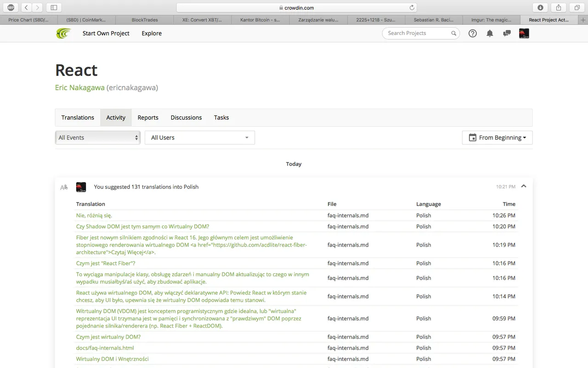Screen dimensions: 588x368
Task: Open the All Users dropdown
Action: coord(200,138)
